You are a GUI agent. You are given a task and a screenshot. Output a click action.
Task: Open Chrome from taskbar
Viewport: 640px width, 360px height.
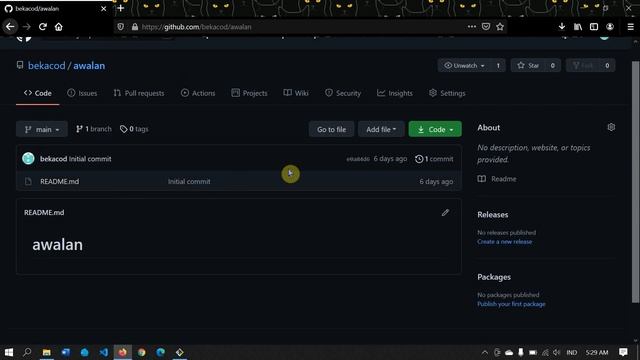click(142, 352)
